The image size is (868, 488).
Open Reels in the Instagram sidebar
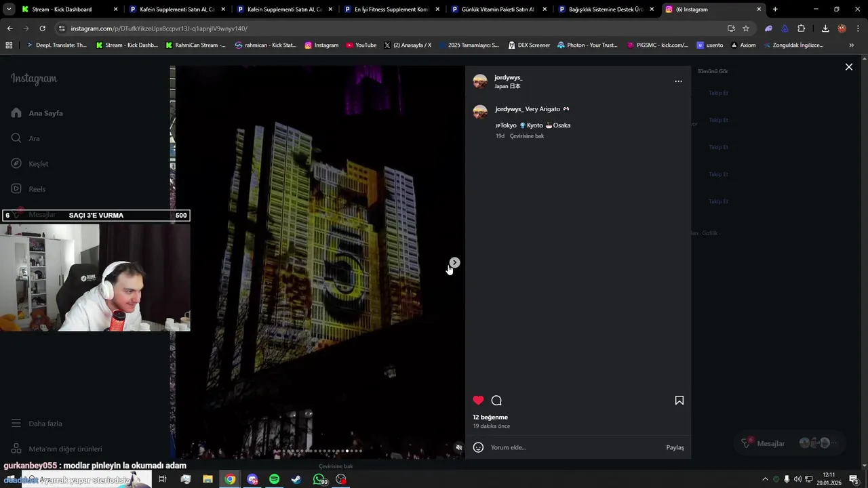pos(28,189)
